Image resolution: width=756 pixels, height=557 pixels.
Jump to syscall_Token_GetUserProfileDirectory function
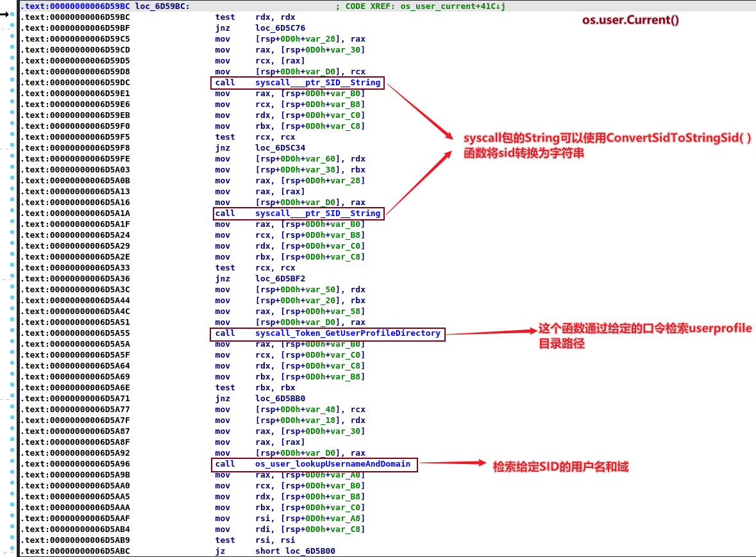(x=348, y=333)
